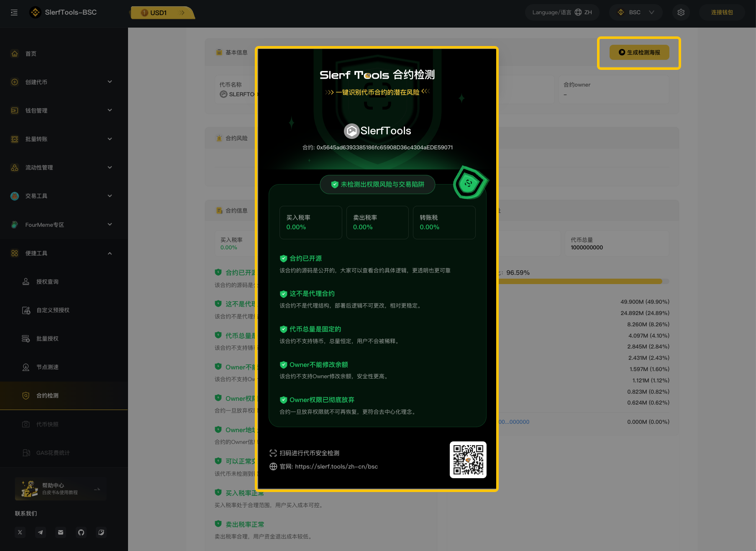Viewport: 756px width, 551px height.
Task: Open the settings gear icon
Action: 681,13
